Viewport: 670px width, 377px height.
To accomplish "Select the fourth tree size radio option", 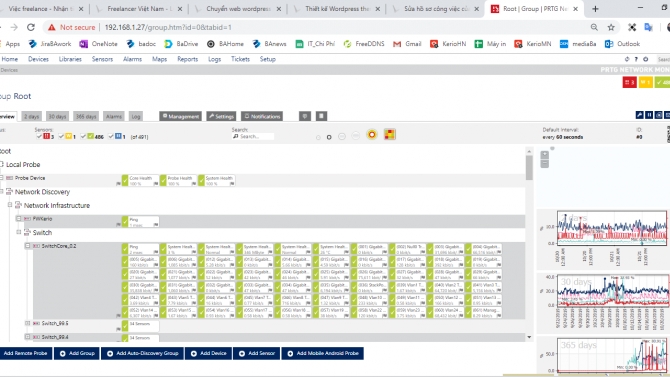I will (x=356, y=136).
